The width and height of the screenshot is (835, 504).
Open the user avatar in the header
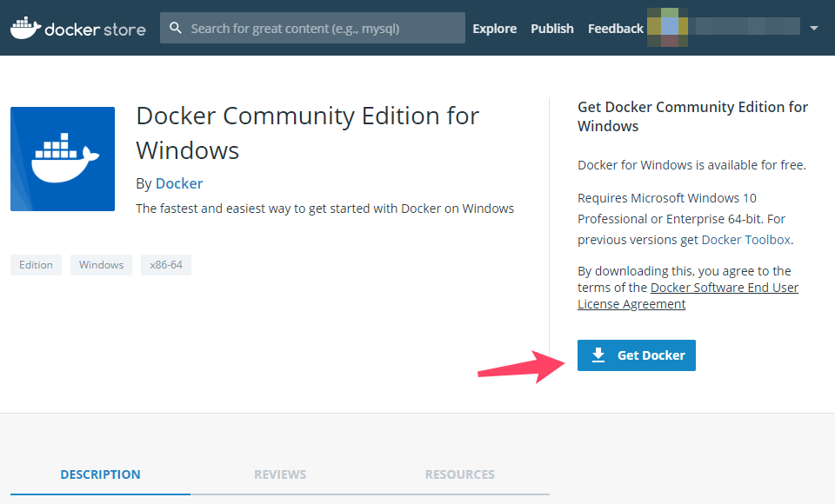tap(667, 28)
